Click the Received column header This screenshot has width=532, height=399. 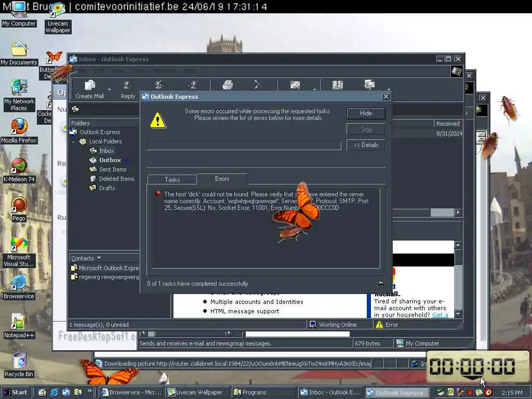point(448,124)
